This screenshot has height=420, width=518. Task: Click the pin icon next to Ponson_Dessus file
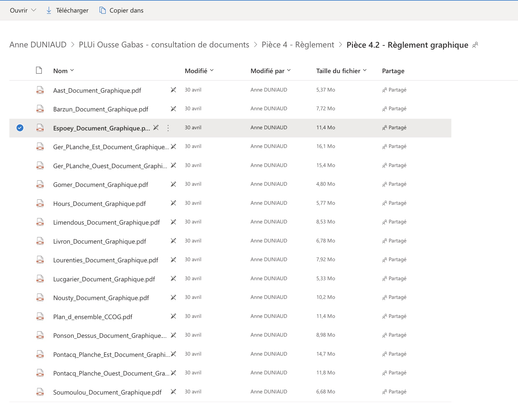point(173,335)
